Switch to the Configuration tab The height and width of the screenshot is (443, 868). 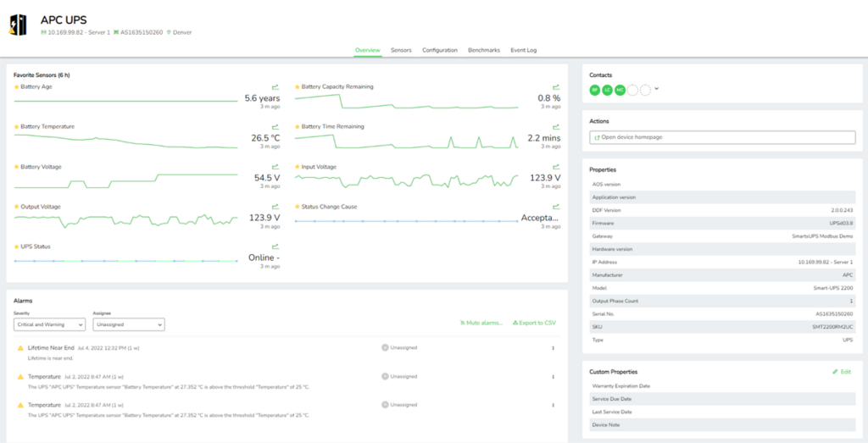440,50
